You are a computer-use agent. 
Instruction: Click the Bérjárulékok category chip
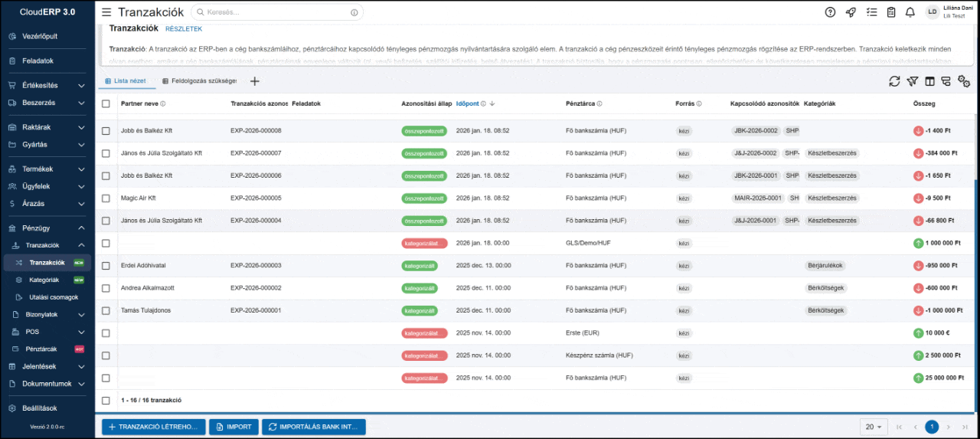coord(825,266)
